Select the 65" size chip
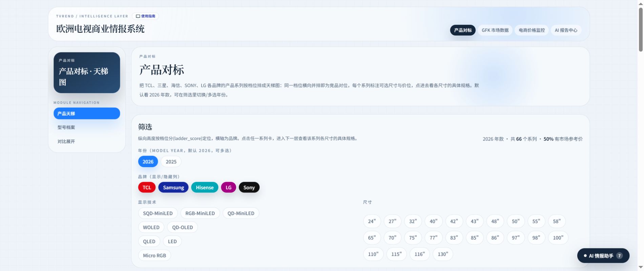644x271 pixels. (372, 238)
